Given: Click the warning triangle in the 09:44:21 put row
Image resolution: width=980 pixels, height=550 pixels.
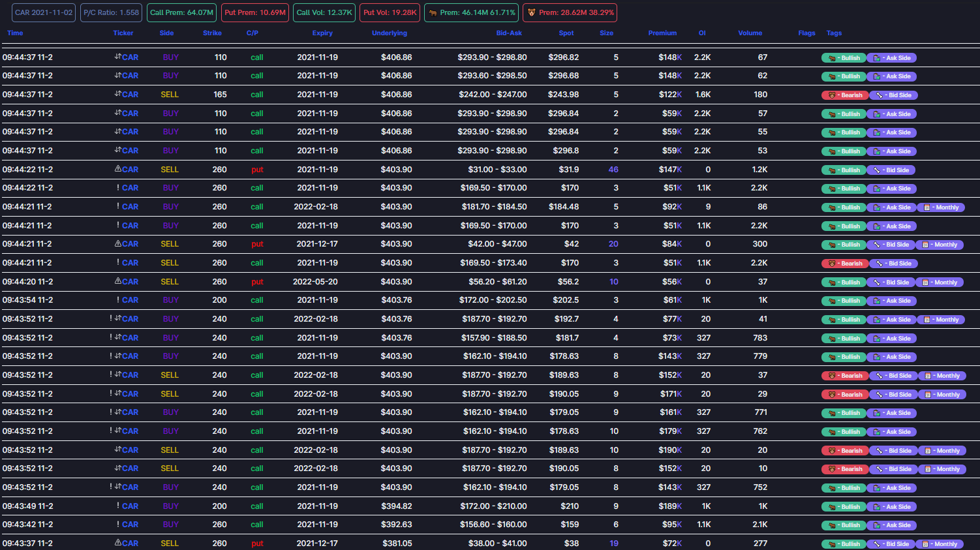Looking at the screenshot, I should pos(118,243).
